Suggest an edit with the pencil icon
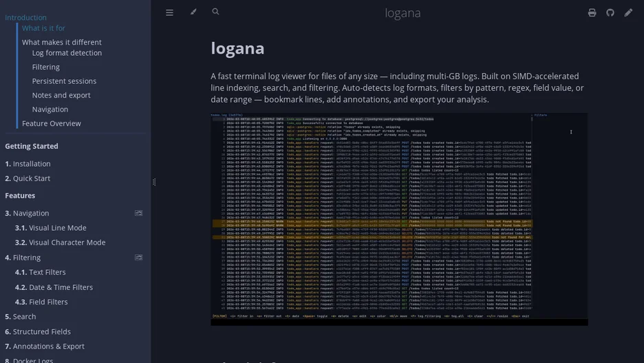 (x=628, y=13)
